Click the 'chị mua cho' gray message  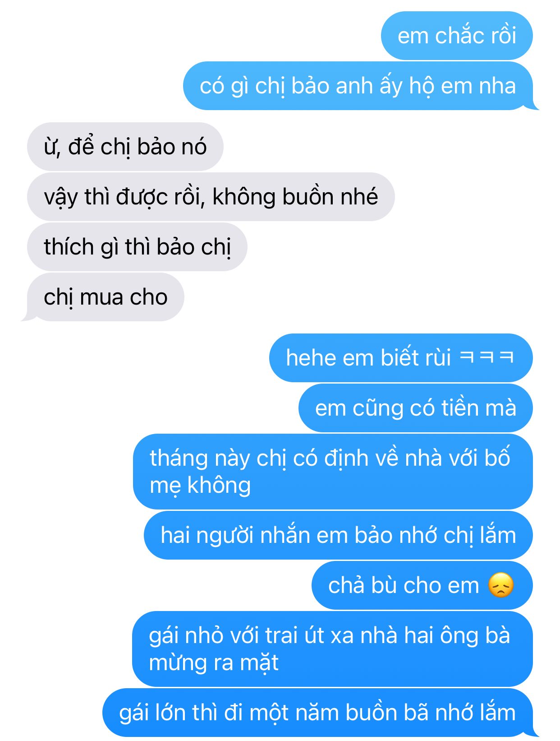tap(103, 297)
